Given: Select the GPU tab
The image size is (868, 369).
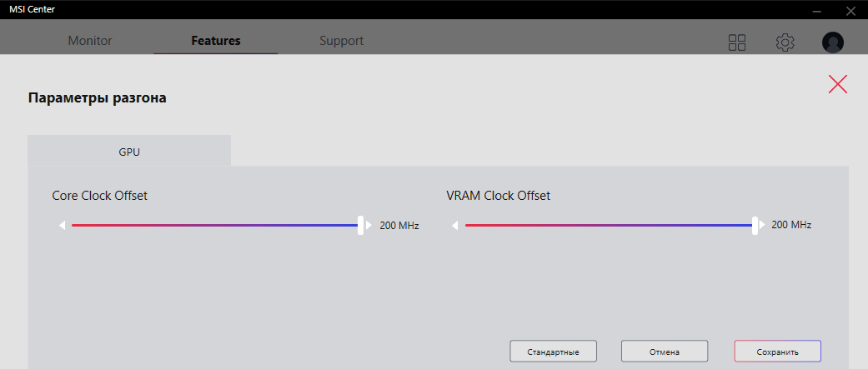Looking at the screenshot, I should tap(129, 152).
